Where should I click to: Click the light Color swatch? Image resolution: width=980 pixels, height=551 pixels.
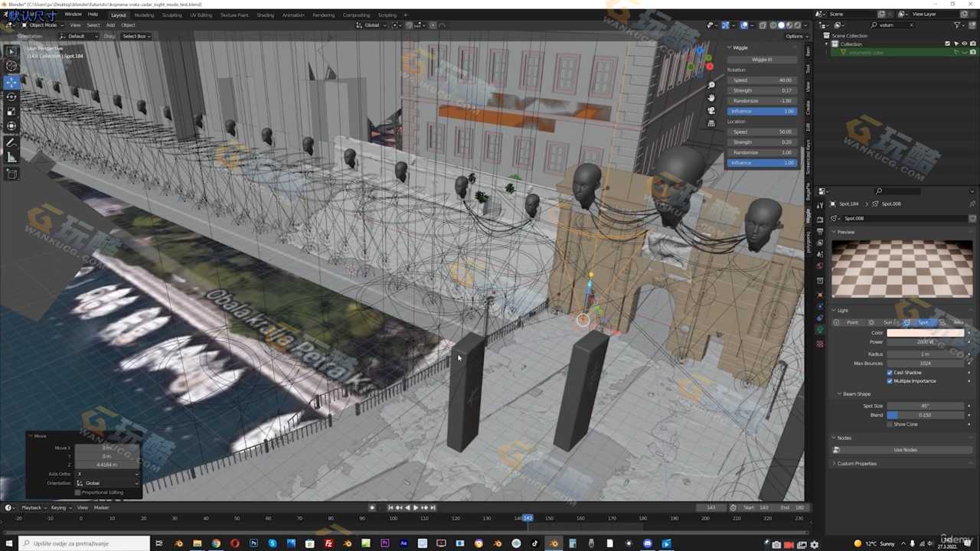tap(926, 333)
